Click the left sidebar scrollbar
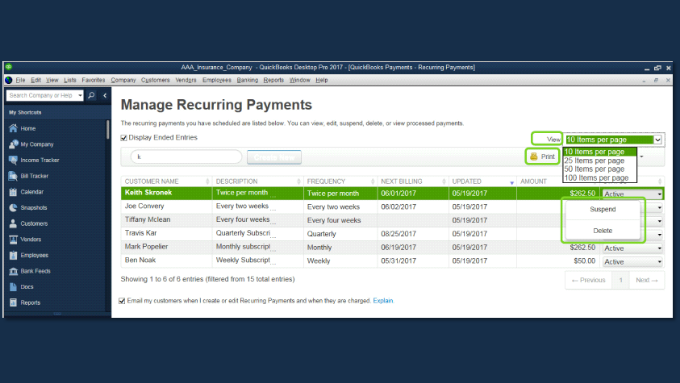The width and height of the screenshot is (680, 383). (x=108, y=130)
